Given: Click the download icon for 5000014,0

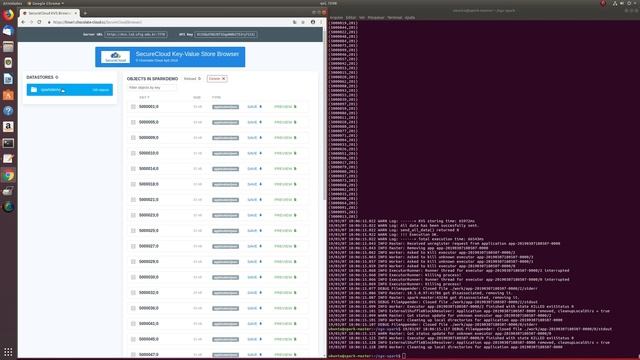Looking at the screenshot, I should pos(260,169).
